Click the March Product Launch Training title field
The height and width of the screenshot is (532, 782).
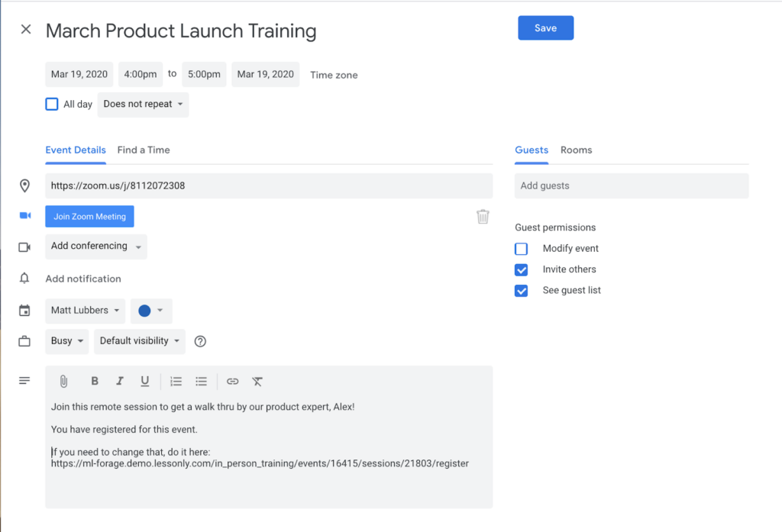point(181,31)
